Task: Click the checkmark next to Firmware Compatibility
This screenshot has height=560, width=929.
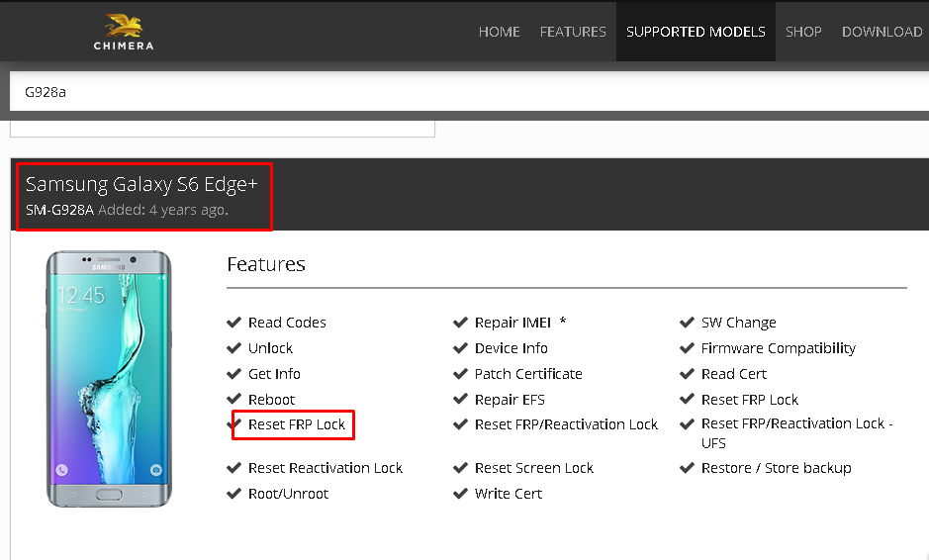Action: (x=687, y=347)
